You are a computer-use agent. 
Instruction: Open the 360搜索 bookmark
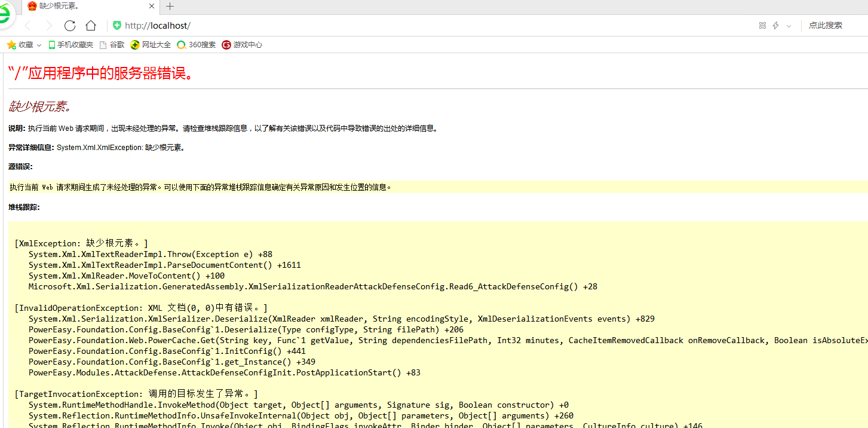[x=197, y=45]
